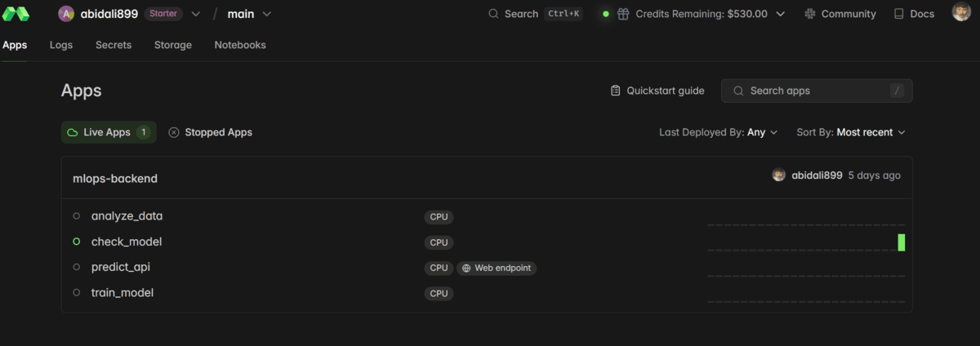Screen dimensions: 980x346
Task: Click the cloud icon on Live Apps
Action: coord(73,132)
